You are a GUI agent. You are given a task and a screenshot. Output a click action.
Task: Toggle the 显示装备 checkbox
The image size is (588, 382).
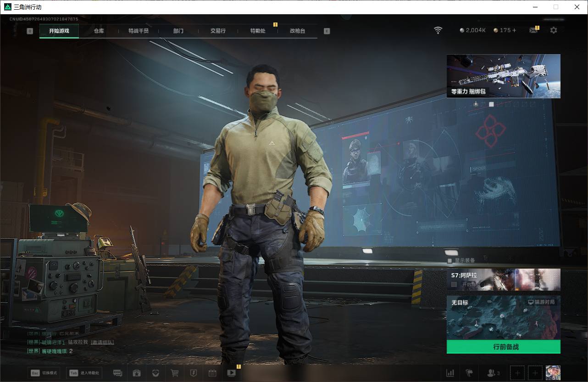pyautogui.click(x=450, y=260)
